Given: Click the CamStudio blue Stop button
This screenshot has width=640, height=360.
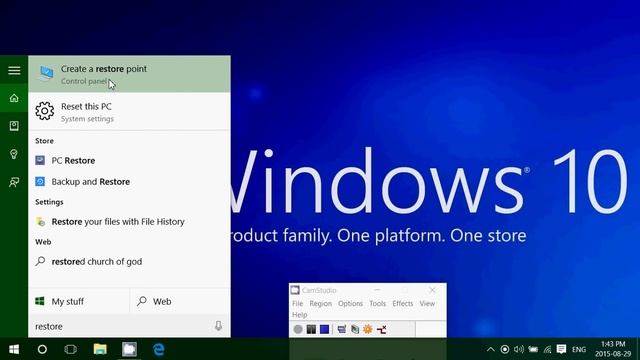Looking at the screenshot, I should [x=324, y=329].
